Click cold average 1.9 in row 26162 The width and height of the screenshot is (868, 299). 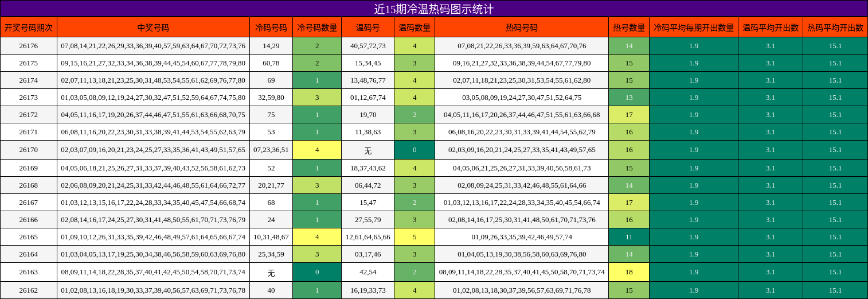point(694,290)
